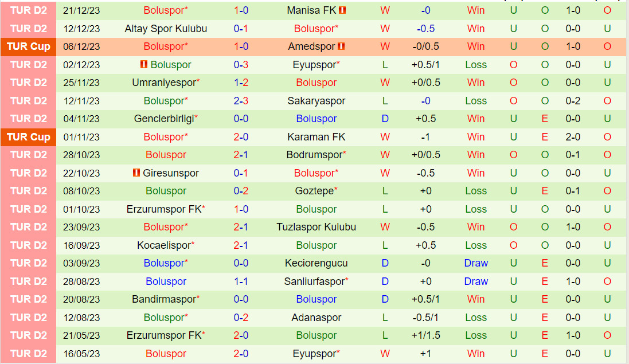Click the 2-3 score of the Sakaryaspor match
The height and width of the screenshot is (364, 629).
[241, 101]
